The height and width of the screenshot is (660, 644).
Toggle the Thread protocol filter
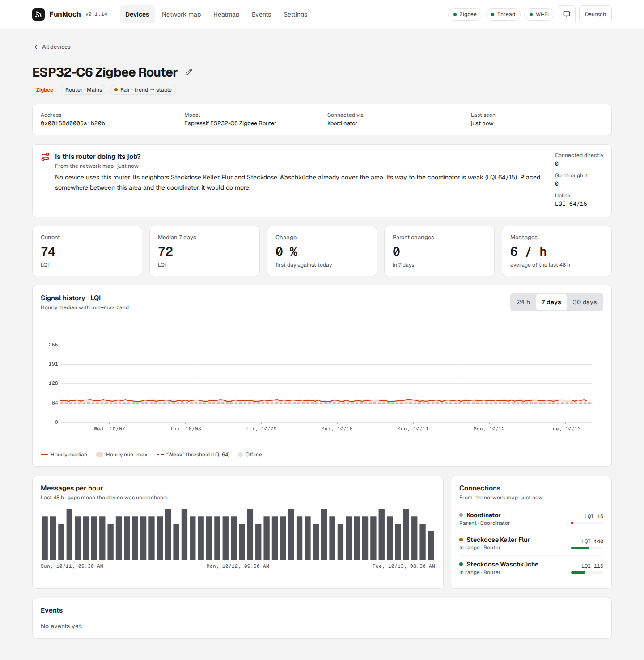pyautogui.click(x=503, y=14)
